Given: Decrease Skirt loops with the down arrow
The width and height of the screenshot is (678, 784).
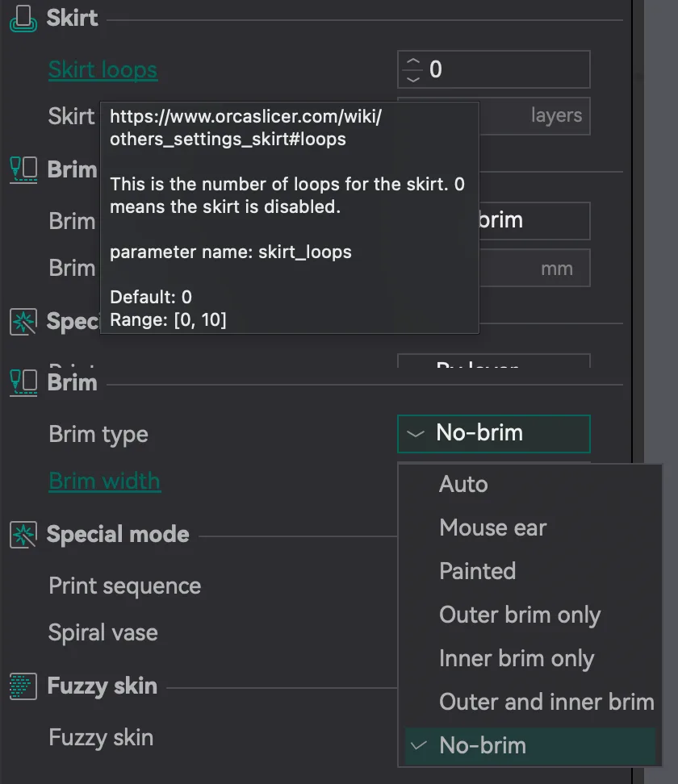Looking at the screenshot, I should pyautogui.click(x=413, y=78).
